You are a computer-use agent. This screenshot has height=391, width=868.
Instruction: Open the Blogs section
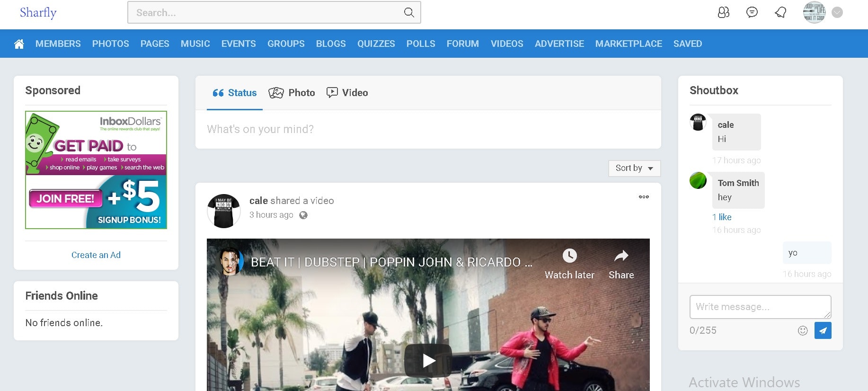[x=331, y=44]
